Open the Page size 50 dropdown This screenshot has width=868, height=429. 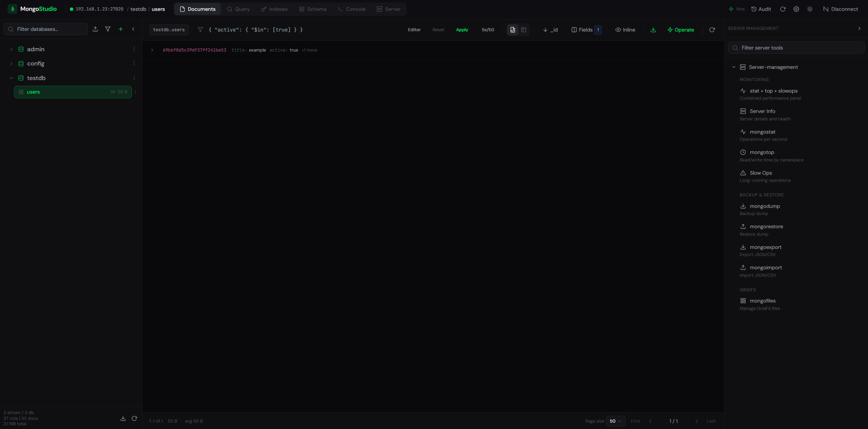point(616,421)
